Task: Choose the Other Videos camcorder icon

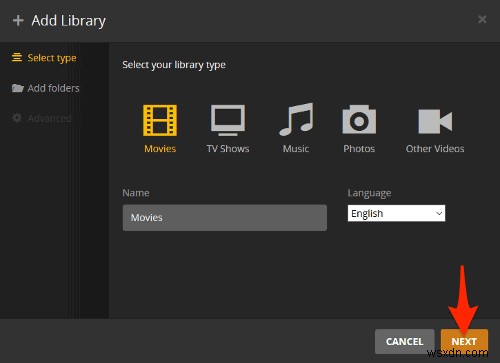Action: pyautogui.click(x=435, y=121)
